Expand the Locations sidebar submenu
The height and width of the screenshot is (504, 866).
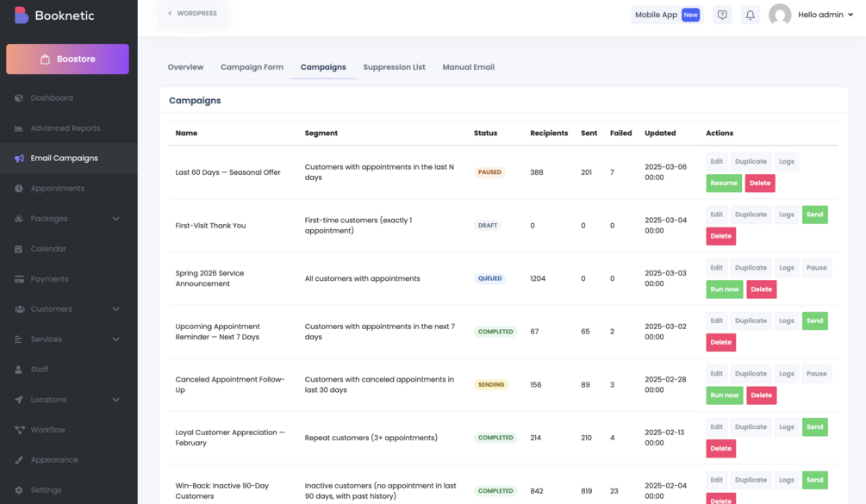click(115, 400)
